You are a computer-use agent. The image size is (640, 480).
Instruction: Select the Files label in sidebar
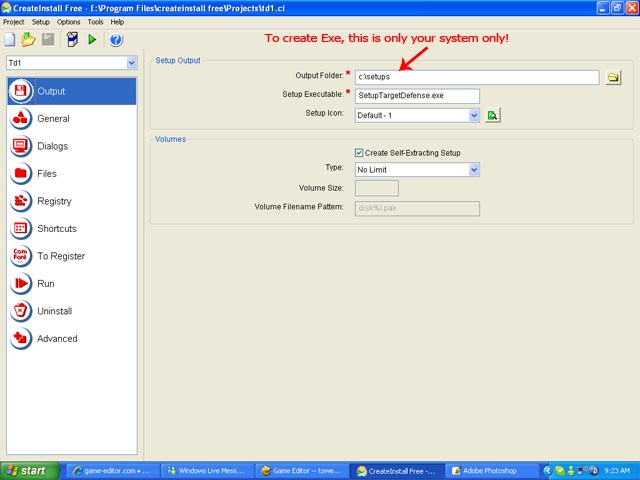pos(47,173)
